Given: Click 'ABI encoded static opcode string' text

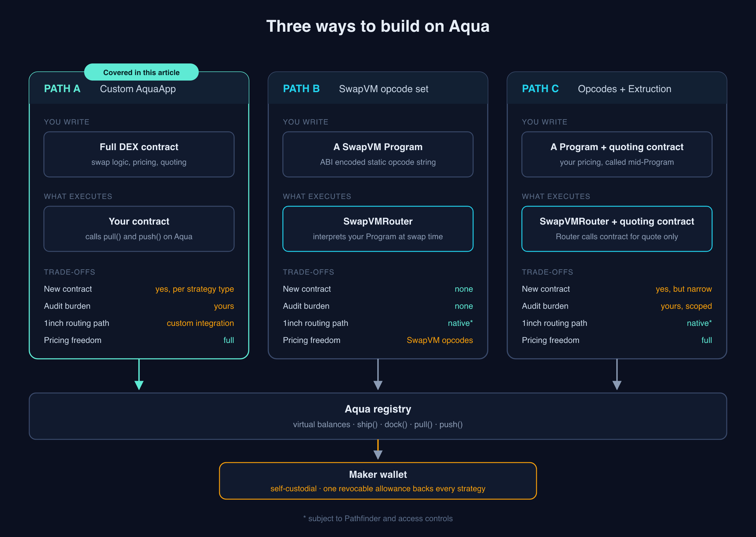Looking at the screenshot, I should [x=378, y=162].
